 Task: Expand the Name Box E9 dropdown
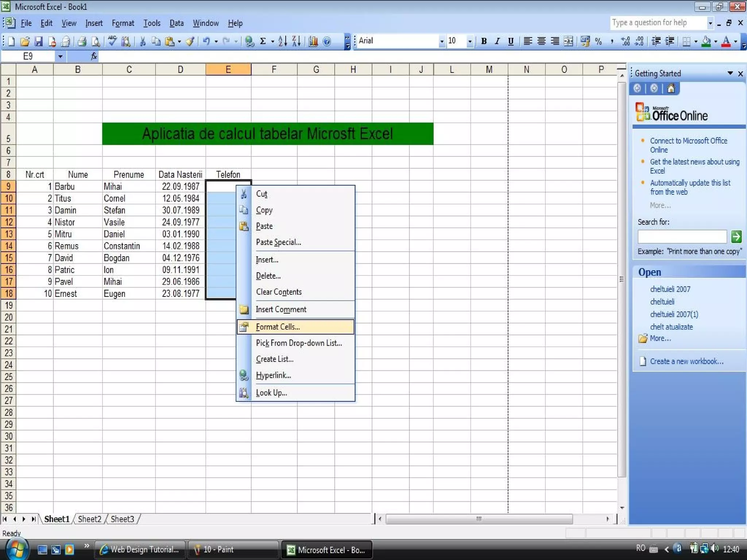click(x=60, y=57)
